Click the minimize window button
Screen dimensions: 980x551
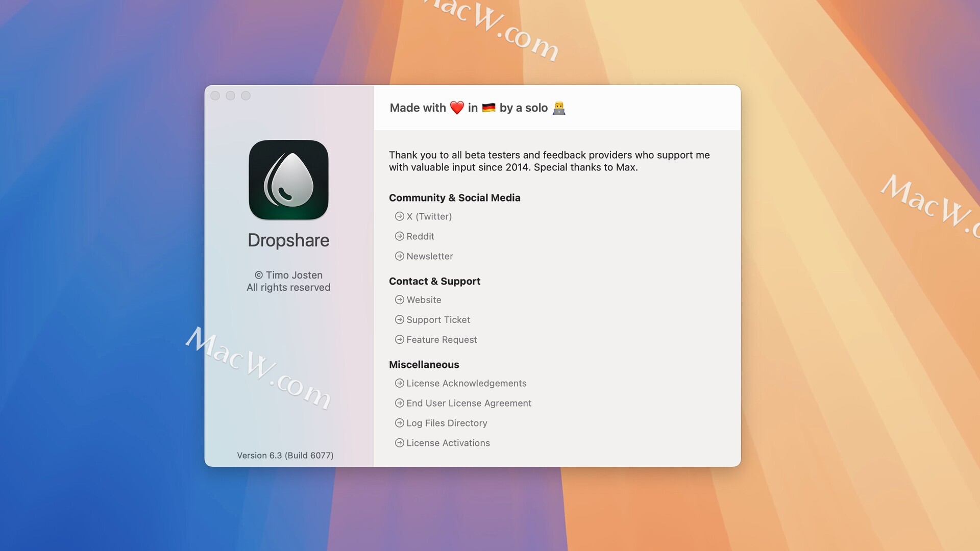click(231, 96)
